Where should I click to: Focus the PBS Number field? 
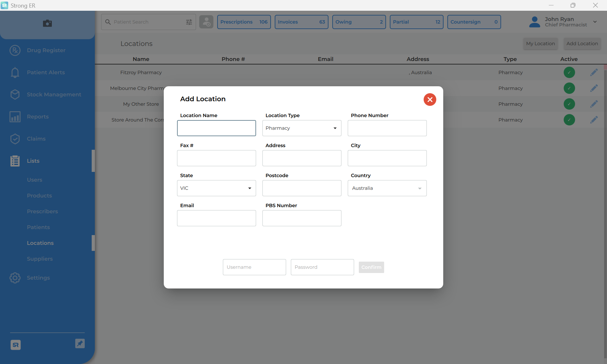302,218
